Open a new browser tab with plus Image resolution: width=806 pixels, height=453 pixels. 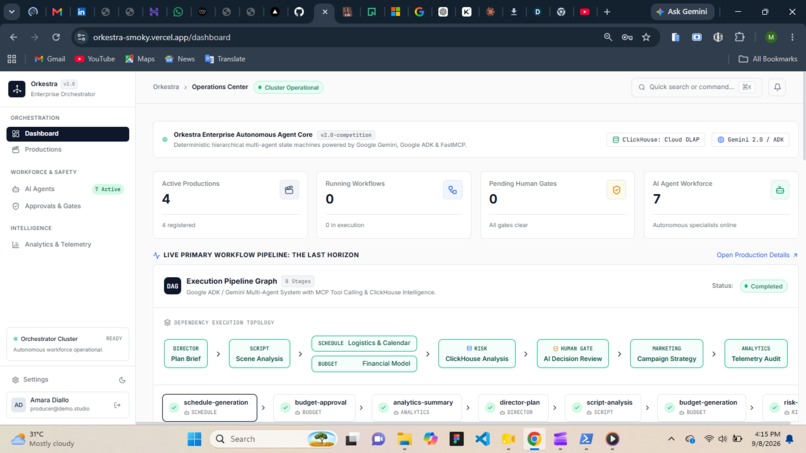(607, 12)
